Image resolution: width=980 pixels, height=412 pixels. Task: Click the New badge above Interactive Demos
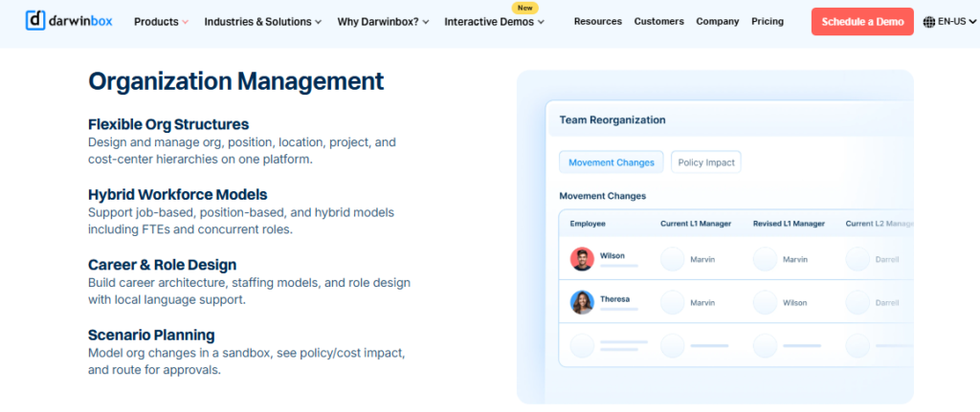coord(525,8)
